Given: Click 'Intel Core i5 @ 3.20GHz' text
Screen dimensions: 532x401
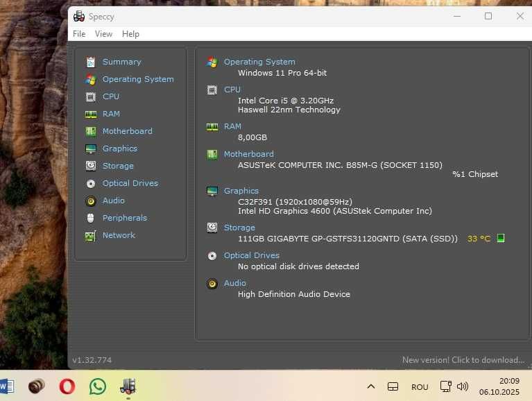Looking at the screenshot, I should pos(286,101).
